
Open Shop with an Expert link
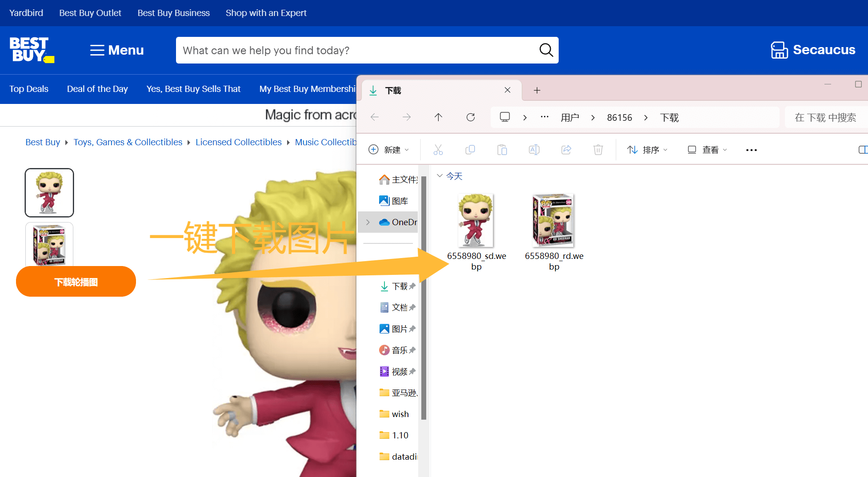point(266,13)
